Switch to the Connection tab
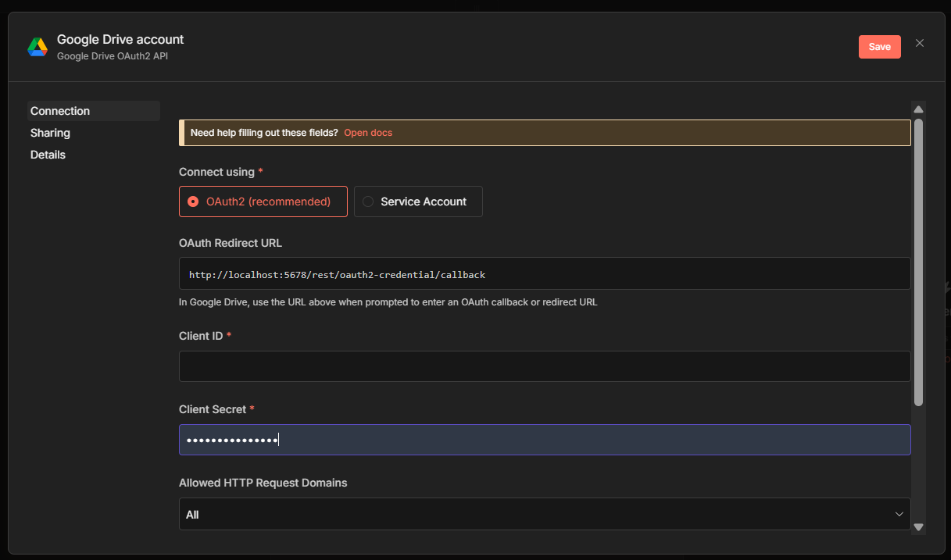 pyautogui.click(x=60, y=111)
